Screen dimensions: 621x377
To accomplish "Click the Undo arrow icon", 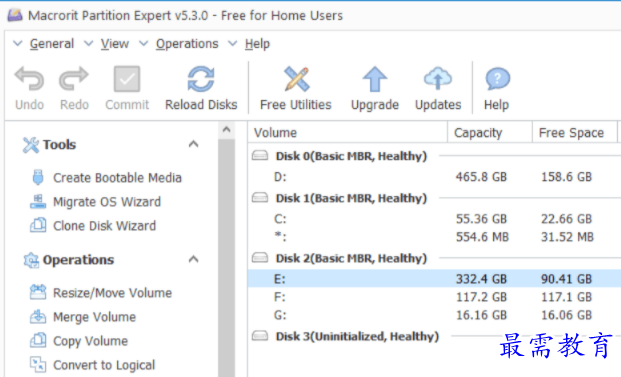I will 29,78.
